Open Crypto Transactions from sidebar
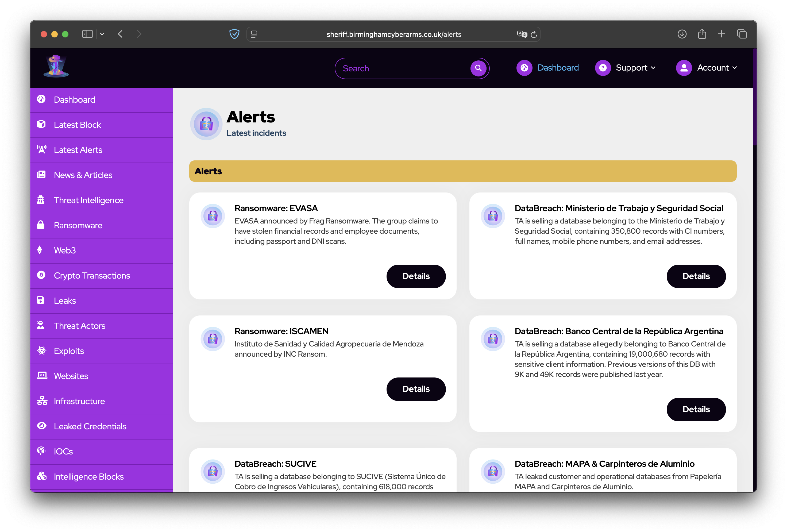The width and height of the screenshot is (787, 532). (92, 276)
